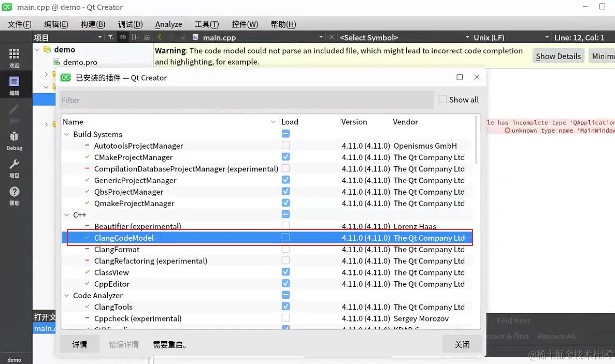Collapse the Build Systems group

[x=67, y=134]
